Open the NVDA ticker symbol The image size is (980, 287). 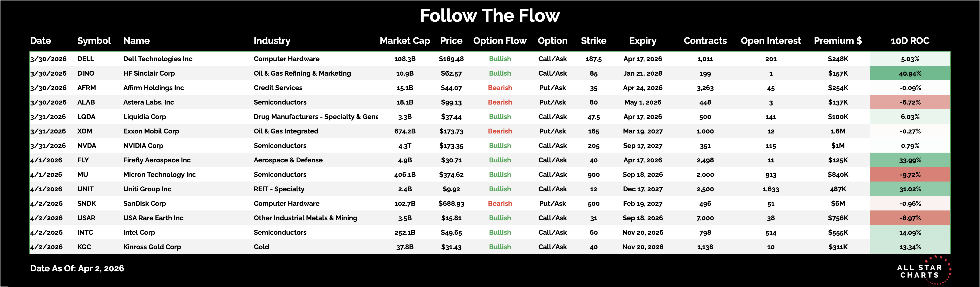click(x=87, y=146)
